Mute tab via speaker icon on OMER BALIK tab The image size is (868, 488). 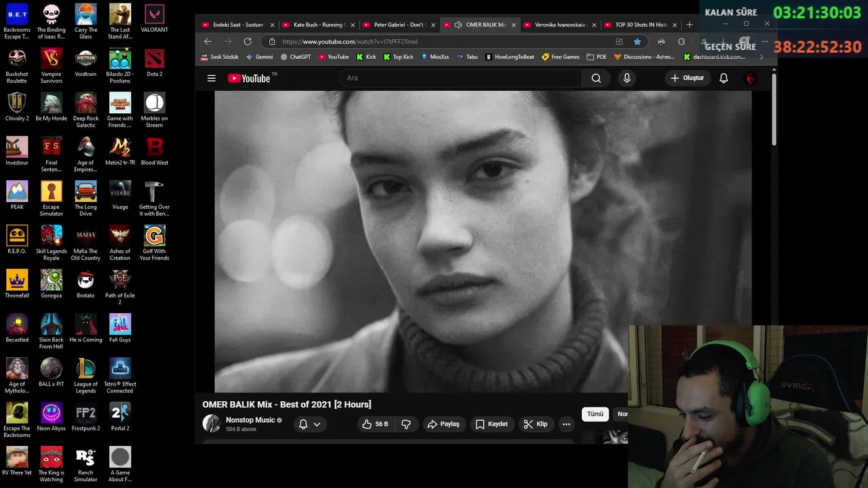[458, 25]
